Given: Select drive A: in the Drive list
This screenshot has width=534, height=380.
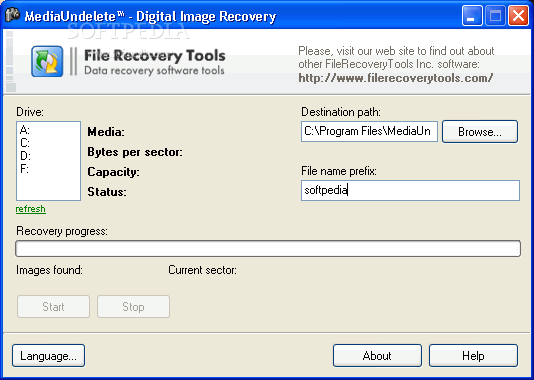Looking at the screenshot, I should pyautogui.click(x=25, y=130).
